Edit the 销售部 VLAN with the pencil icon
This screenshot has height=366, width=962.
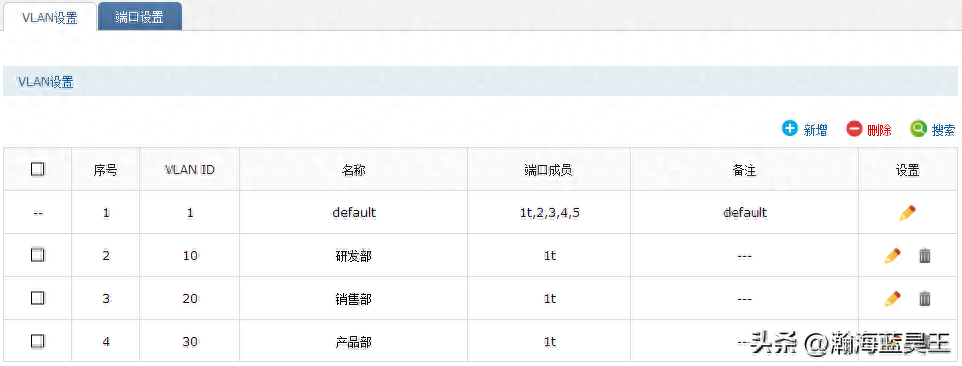[x=893, y=299]
